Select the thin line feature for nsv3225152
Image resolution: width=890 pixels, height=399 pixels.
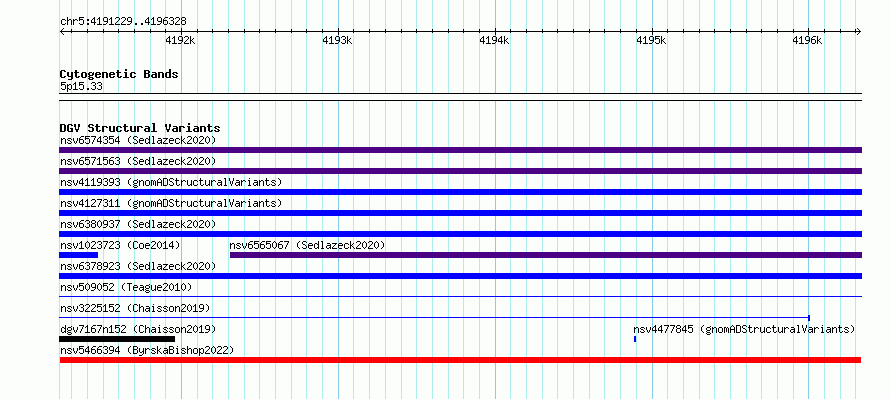point(434,317)
